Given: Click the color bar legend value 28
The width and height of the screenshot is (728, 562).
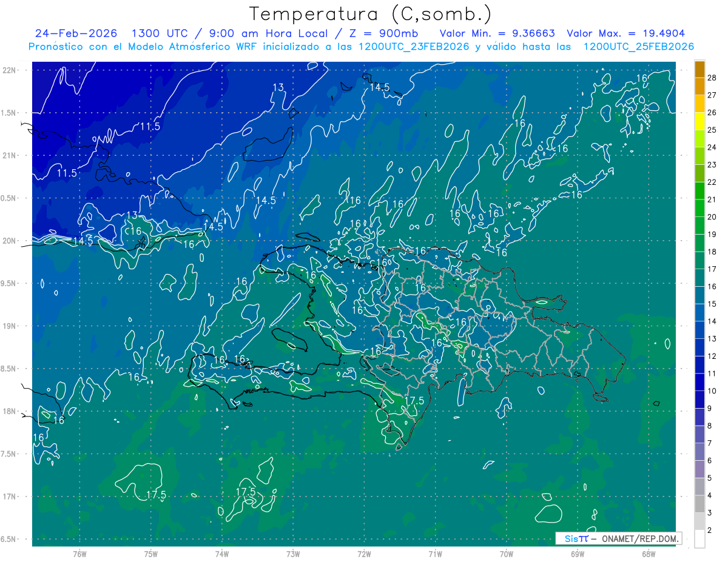Looking at the screenshot, I should (x=712, y=78).
